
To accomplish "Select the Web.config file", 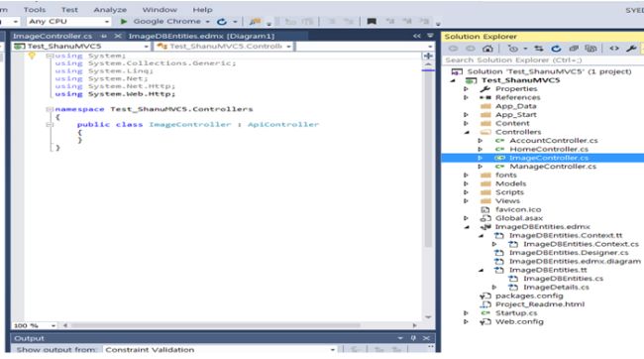I will tap(519, 322).
